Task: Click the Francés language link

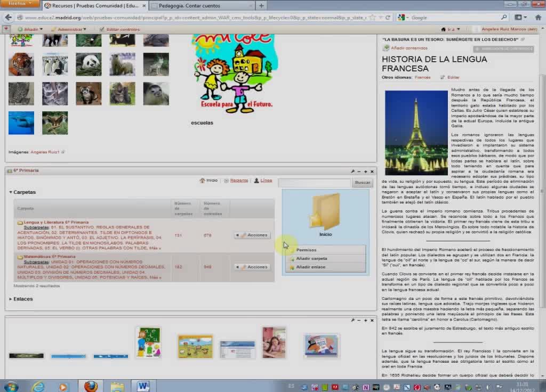Action: 422,77
